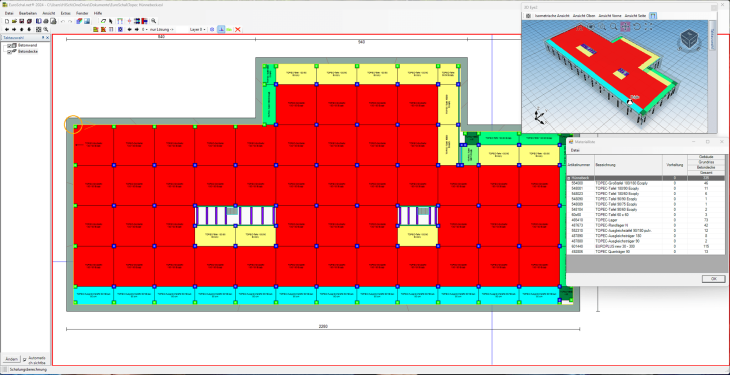Click the open folder icon
The height and width of the screenshot is (375, 730).
point(14,21)
